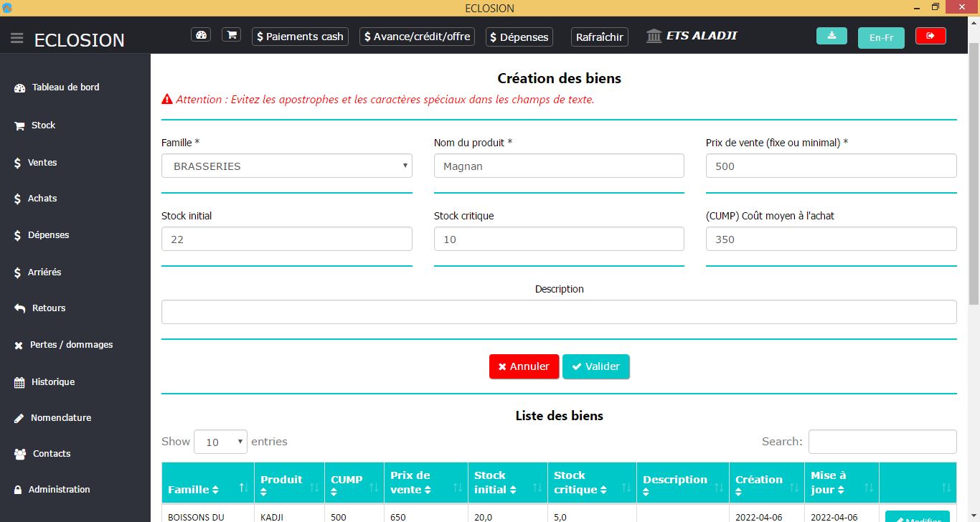Click the red logout icon button

pos(930,36)
